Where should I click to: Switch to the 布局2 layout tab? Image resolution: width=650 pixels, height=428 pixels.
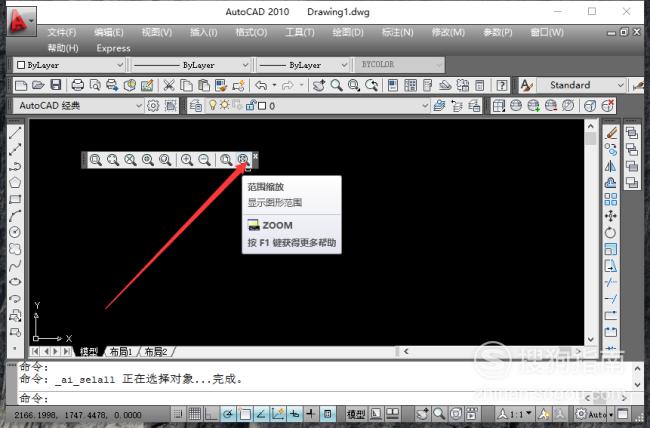tap(156, 352)
